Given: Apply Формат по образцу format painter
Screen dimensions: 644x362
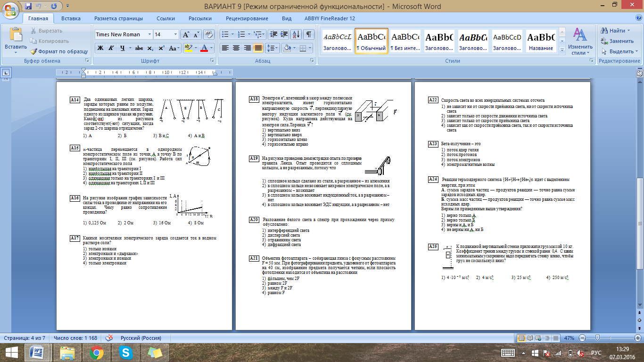Looking at the screenshot, I should [x=59, y=51].
